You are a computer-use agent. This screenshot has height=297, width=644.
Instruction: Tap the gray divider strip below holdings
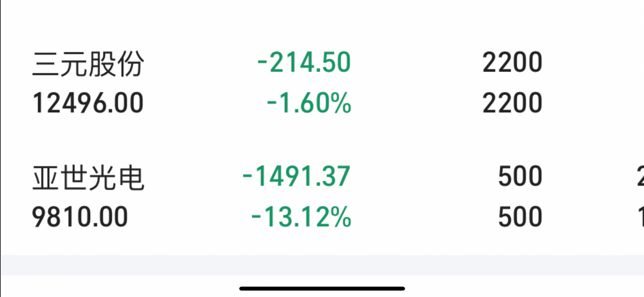coord(321,265)
